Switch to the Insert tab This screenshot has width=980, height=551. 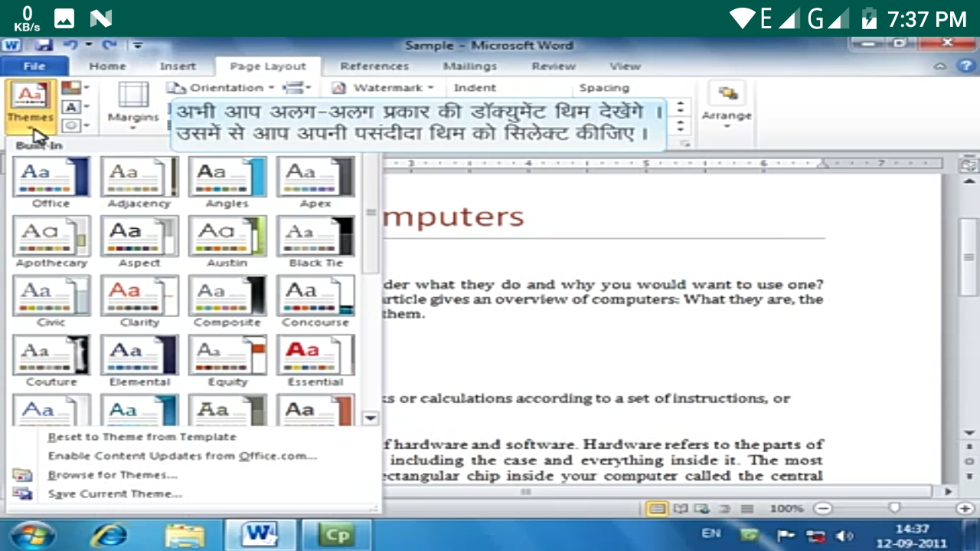coord(178,67)
